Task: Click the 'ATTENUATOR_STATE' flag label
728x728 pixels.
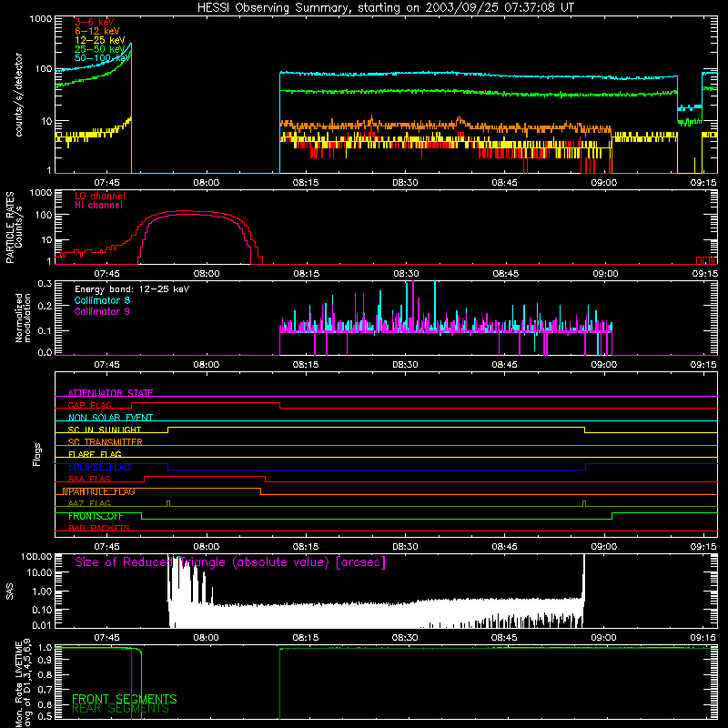Action: click(110, 393)
